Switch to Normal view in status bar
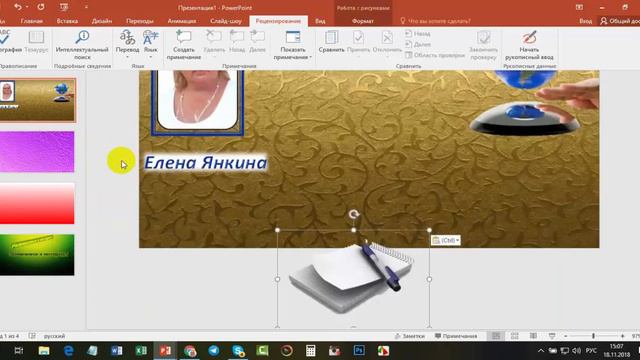The height and width of the screenshot is (360, 640). coord(496,336)
